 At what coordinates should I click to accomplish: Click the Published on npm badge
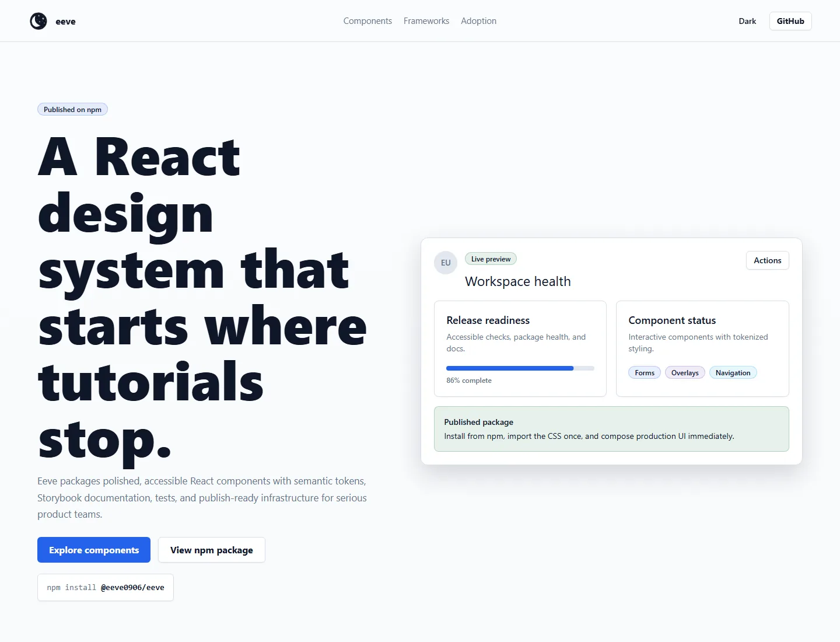coord(72,109)
